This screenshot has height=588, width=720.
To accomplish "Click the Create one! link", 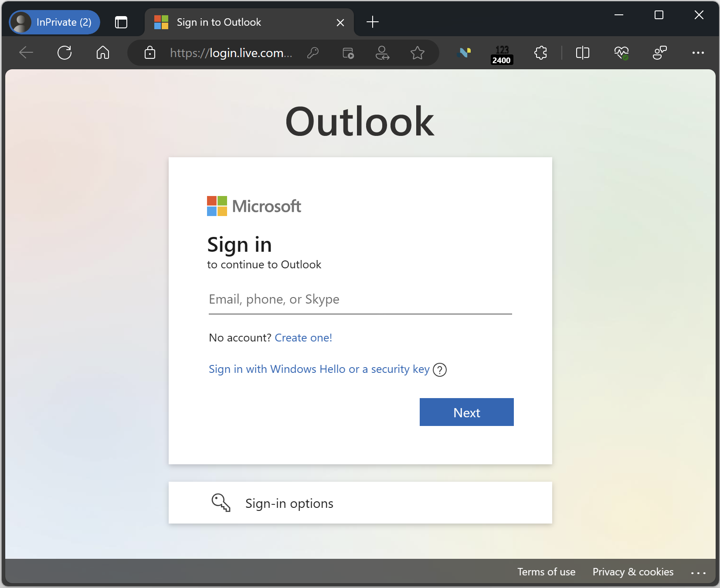I will [303, 338].
